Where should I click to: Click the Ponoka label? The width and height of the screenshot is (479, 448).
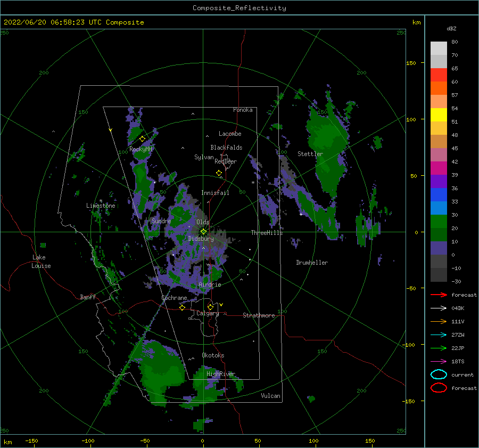tap(243, 110)
